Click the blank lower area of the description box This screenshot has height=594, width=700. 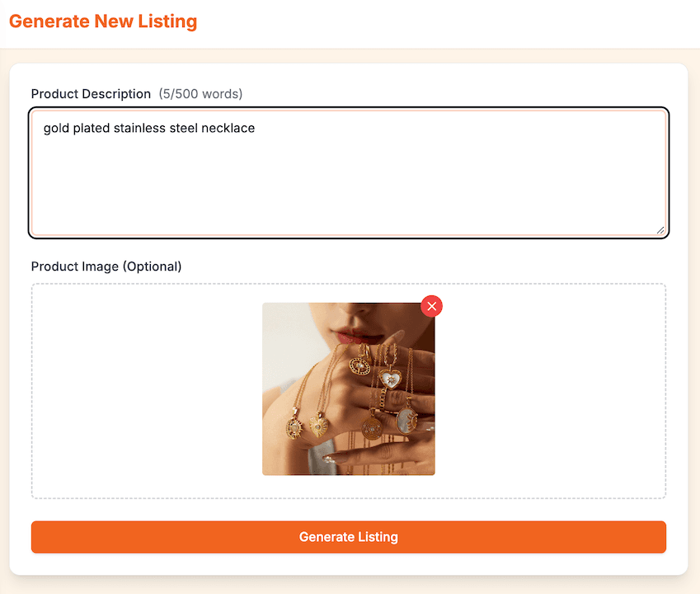[x=348, y=192]
